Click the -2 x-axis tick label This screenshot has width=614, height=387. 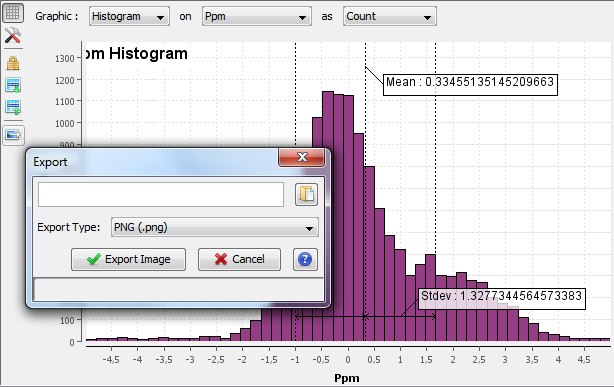pyautogui.click(x=242, y=360)
